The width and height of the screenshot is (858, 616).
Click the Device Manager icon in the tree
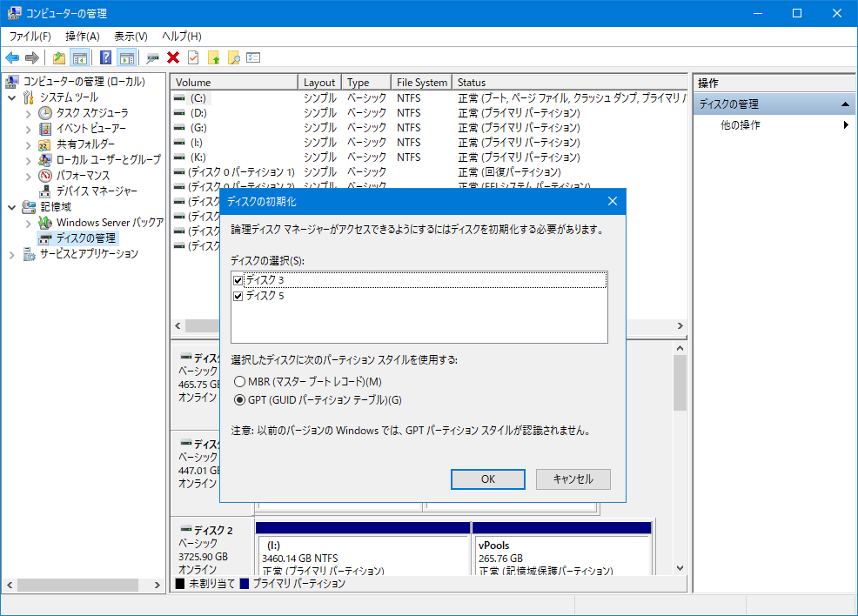click(x=46, y=191)
